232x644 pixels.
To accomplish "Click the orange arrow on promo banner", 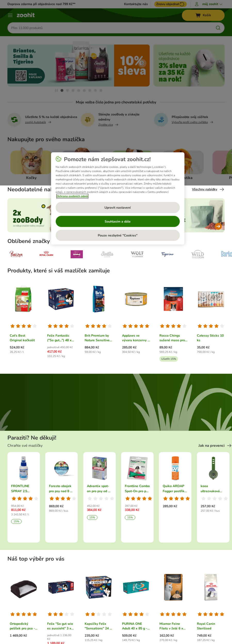I will tap(218, 226).
